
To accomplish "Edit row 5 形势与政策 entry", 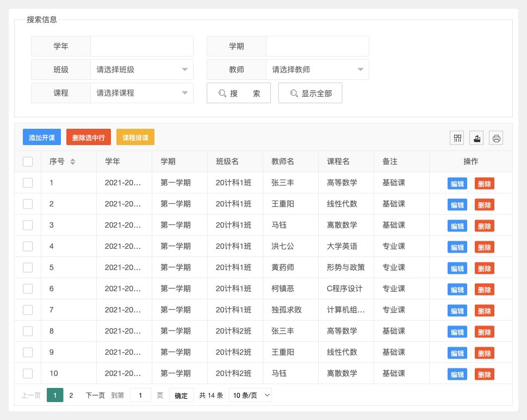I will (457, 268).
